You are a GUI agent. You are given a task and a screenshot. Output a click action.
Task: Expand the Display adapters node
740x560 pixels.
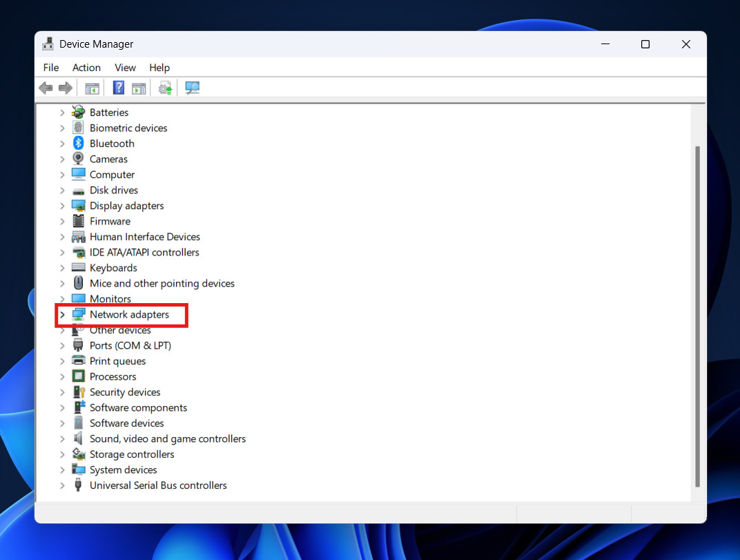click(62, 206)
